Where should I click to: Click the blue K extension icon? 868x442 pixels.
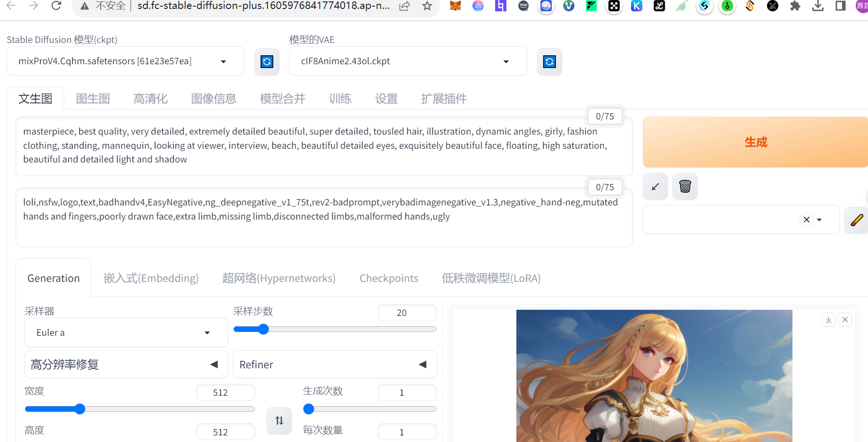[x=637, y=6]
